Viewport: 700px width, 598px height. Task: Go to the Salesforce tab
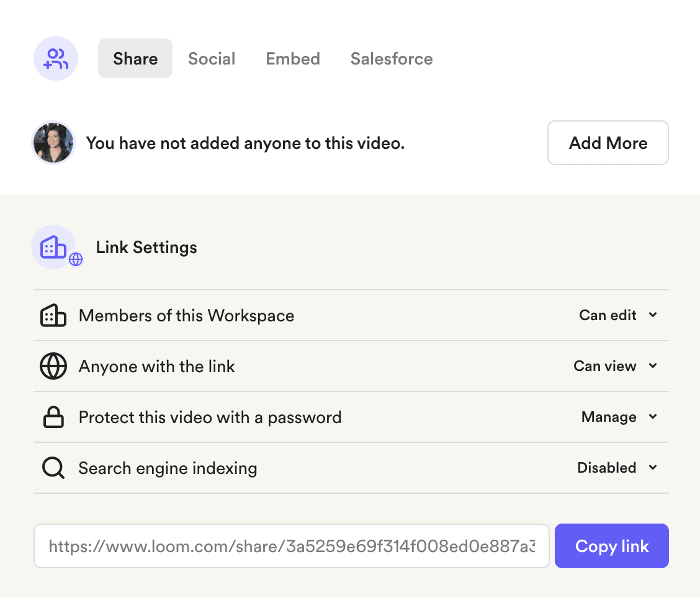click(392, 59)
